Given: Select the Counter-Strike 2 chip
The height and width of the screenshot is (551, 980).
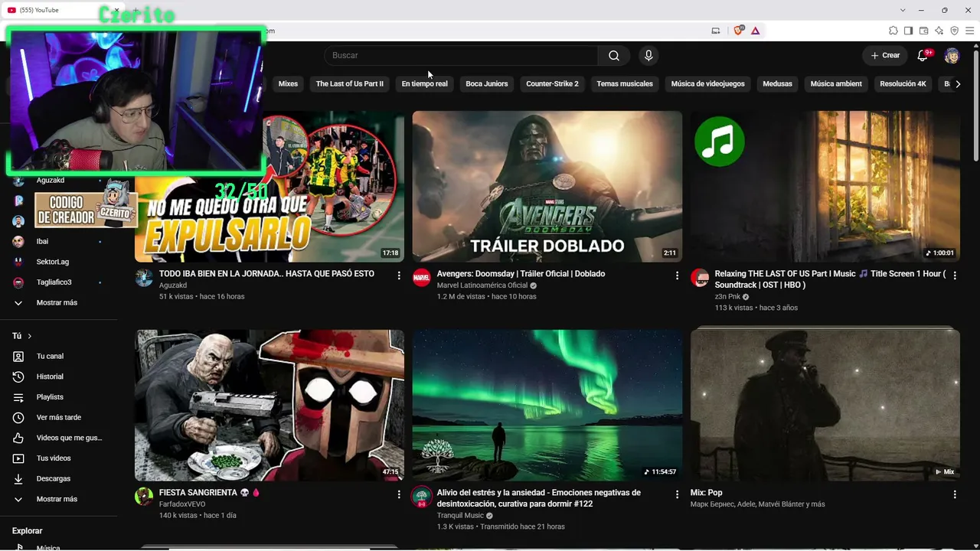Looking at the screenshot, I should pos(552,84).
